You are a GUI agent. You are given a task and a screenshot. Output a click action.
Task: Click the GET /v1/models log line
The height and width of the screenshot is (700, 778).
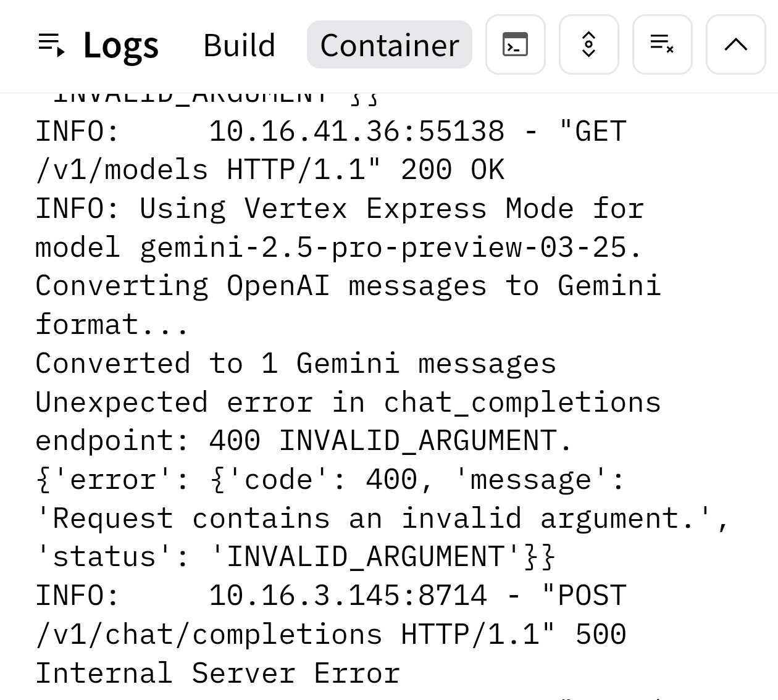click(x=331, y=131)
